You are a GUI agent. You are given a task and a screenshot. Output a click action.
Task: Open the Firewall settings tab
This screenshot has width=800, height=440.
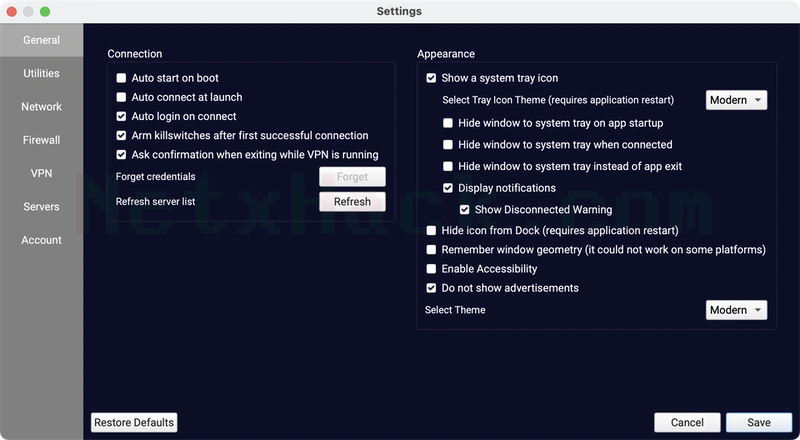click(x=41, y=140)
